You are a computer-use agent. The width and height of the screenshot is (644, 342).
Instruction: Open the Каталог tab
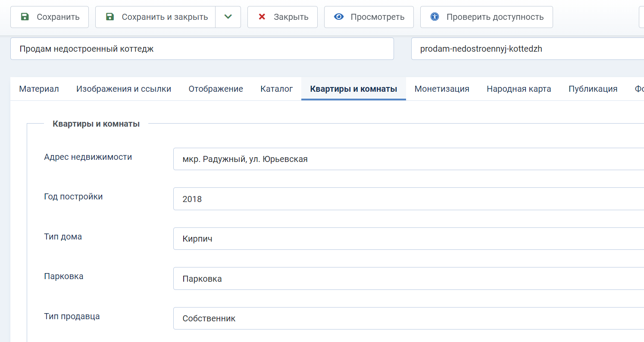pyautogui.click(x=276, y=89)
